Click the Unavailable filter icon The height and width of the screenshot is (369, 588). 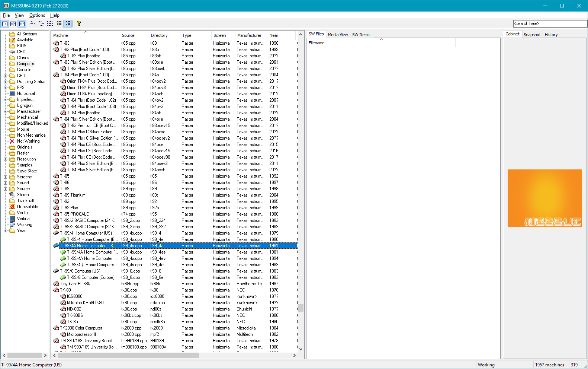point(12,207)
